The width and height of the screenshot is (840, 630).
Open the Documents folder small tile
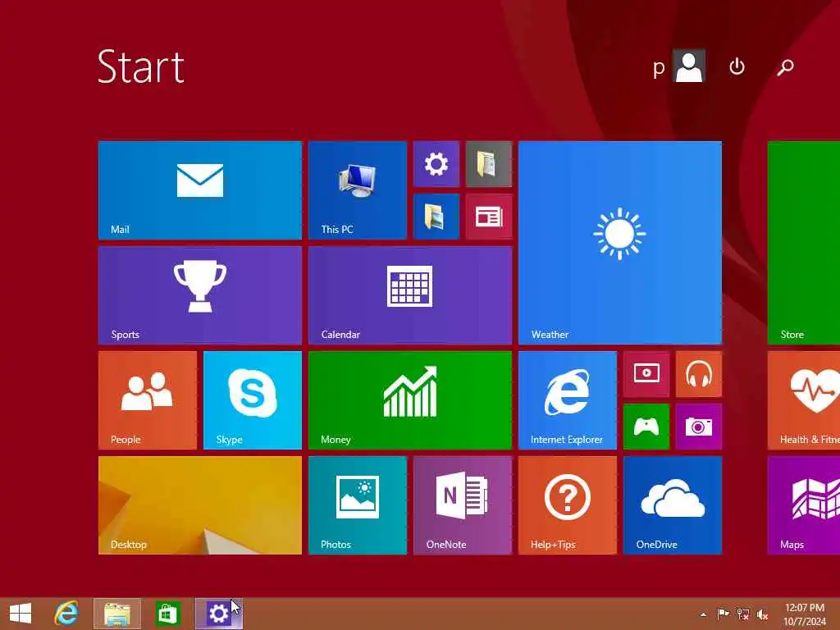pyautogui.click(x=489, y=164)
